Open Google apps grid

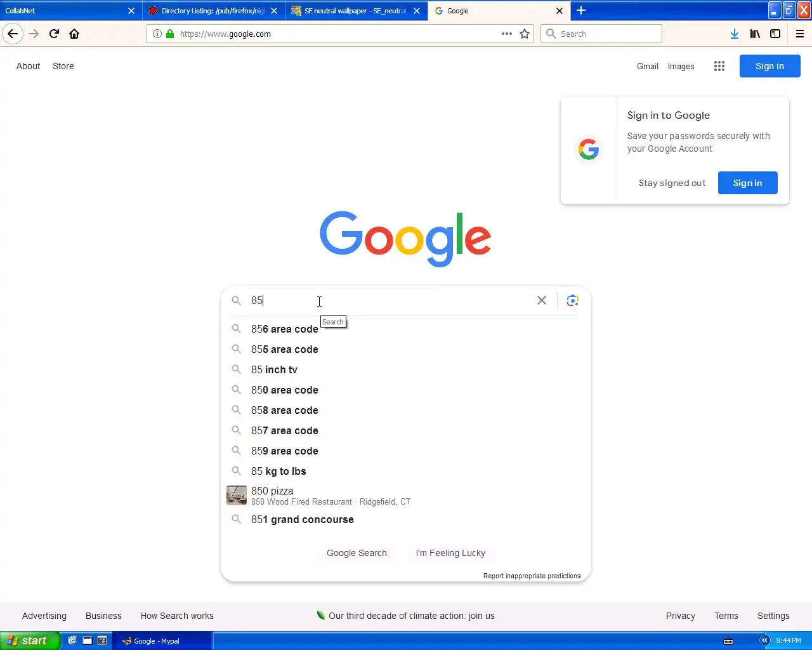click(x=719, y=66)
